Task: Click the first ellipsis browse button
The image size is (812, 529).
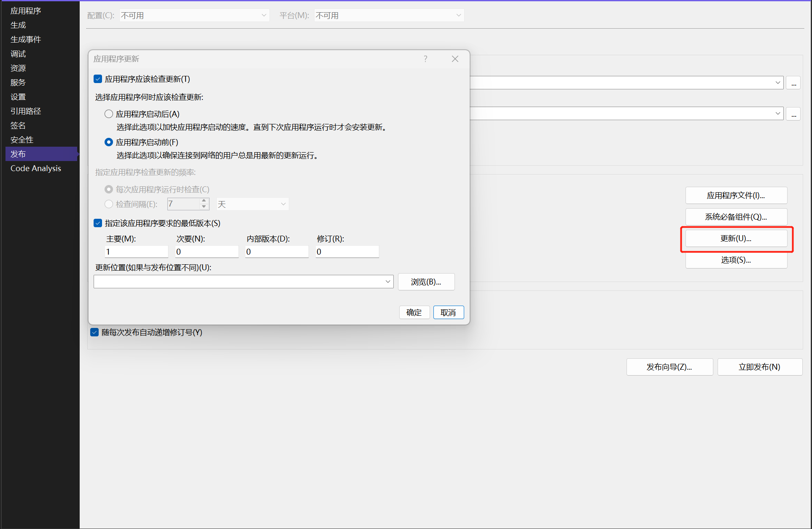Action: [793, 83]
